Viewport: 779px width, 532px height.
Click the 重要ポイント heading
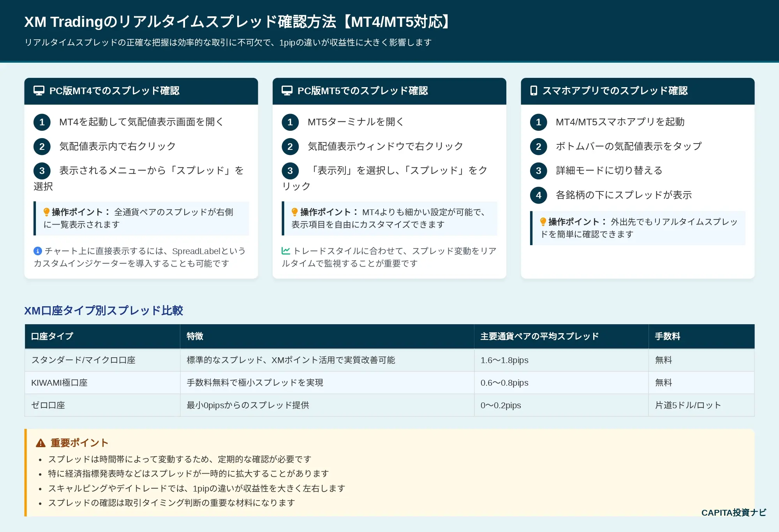pyautogui.click(x=79, y=443)
